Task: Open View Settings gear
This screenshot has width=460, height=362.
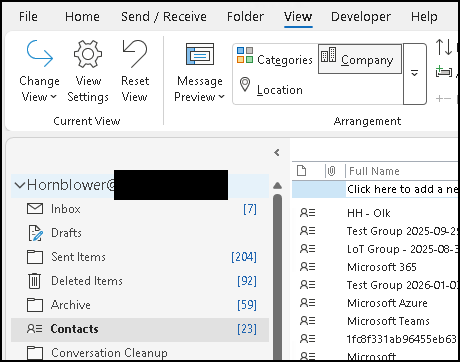Action: pyautogui.click(x=88, y=71)
